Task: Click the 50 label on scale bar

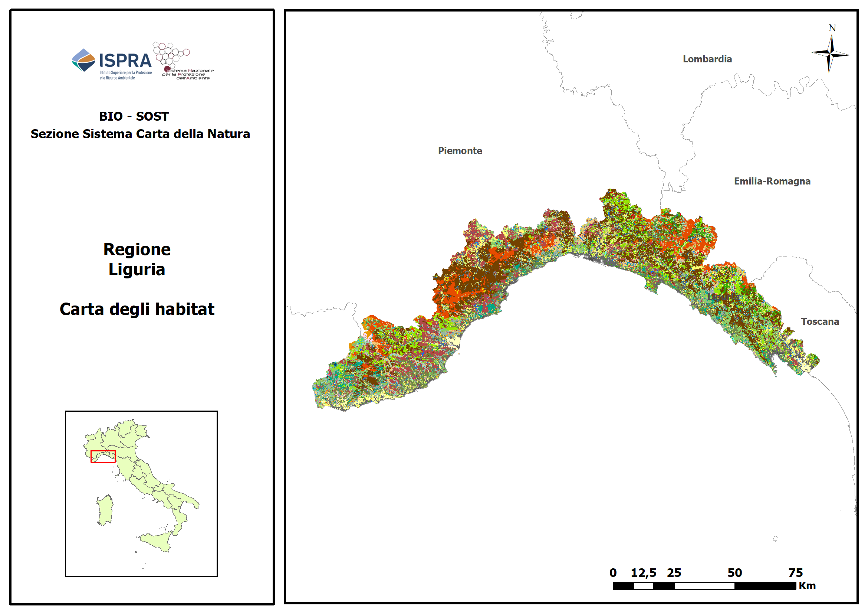Action: (x=734, y=573)
